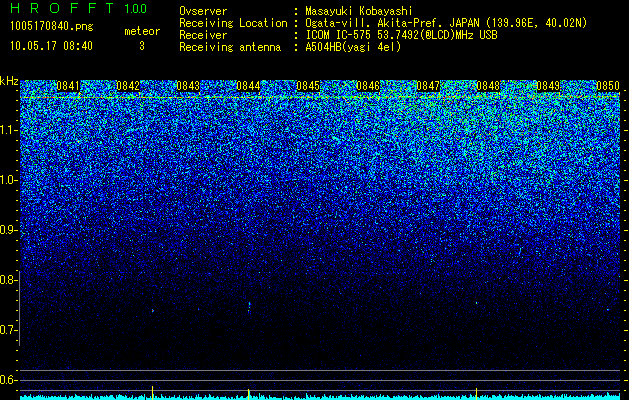Click the green 'meteor' count label
The width and height of the screenshot is (629, 400).
(142, 31)
